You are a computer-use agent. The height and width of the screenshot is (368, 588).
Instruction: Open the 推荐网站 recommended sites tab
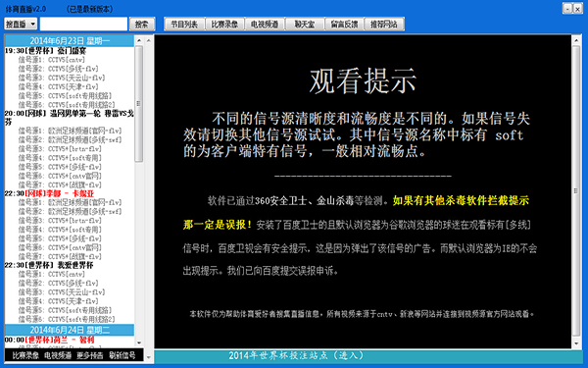(384, 24)
